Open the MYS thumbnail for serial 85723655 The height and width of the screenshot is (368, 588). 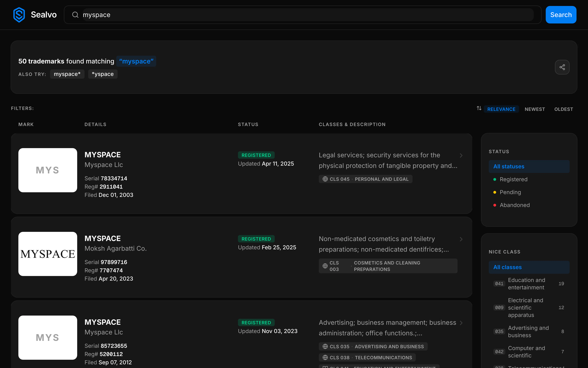point(48,338)
